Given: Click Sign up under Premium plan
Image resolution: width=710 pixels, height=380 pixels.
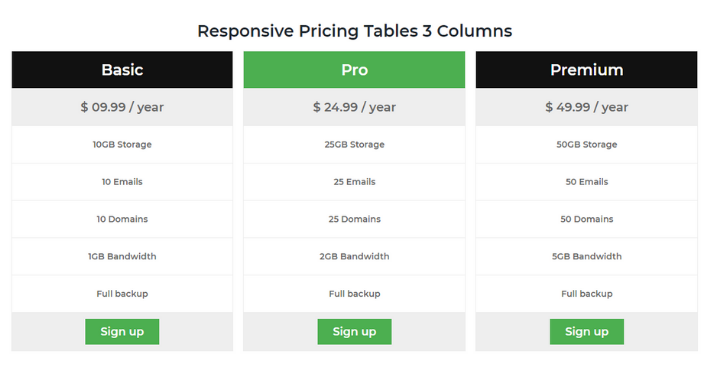Looking at the screenshot, I should pyautogui.click(x=586, y=332).
